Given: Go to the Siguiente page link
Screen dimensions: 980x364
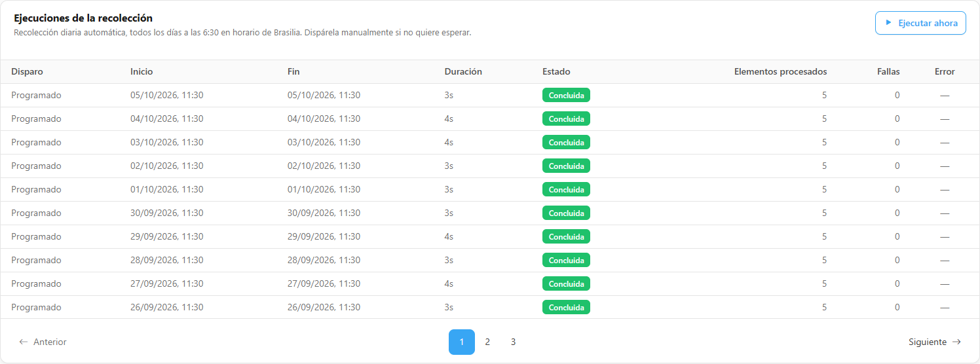Looking at the screenshot, I should click(x=935, y=342).
